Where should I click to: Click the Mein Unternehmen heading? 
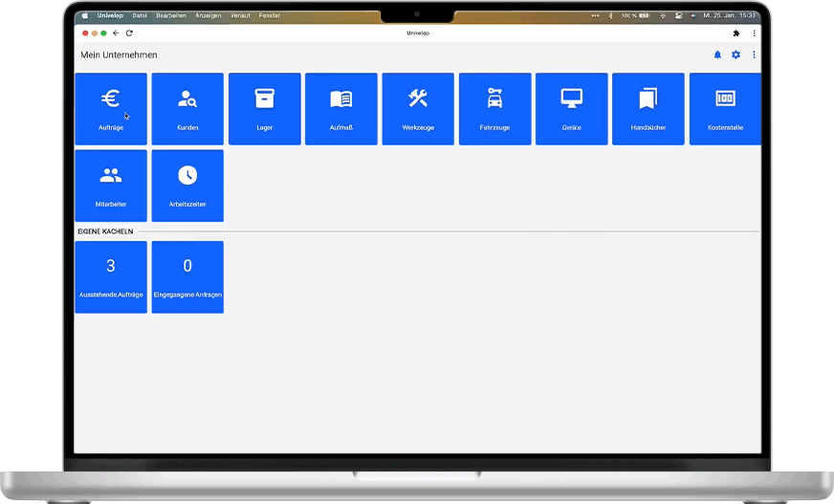[119, 55]
